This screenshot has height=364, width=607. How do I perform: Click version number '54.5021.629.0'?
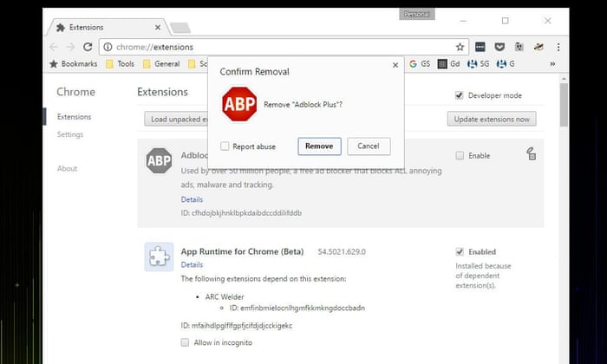click(342, 252)
